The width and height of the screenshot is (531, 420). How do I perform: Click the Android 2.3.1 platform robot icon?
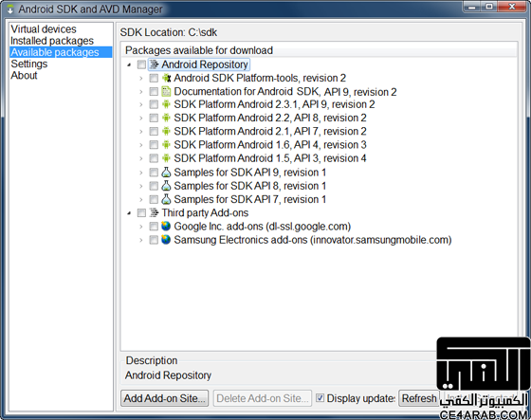pos(166,104)
